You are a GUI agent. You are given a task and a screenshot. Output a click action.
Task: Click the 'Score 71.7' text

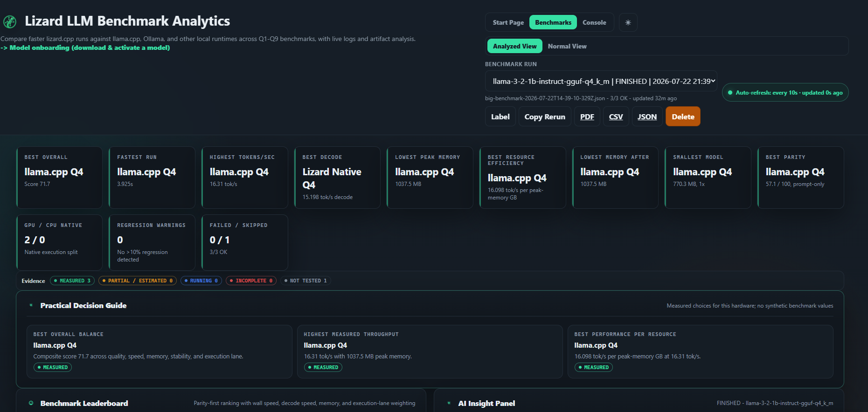click(x=37, y=184)
